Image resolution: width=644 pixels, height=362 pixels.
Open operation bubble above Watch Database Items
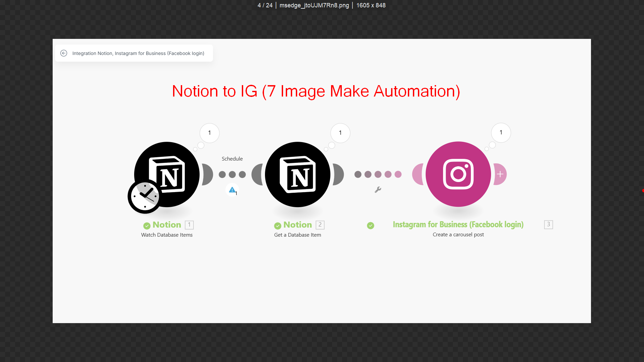pos(210,133)
